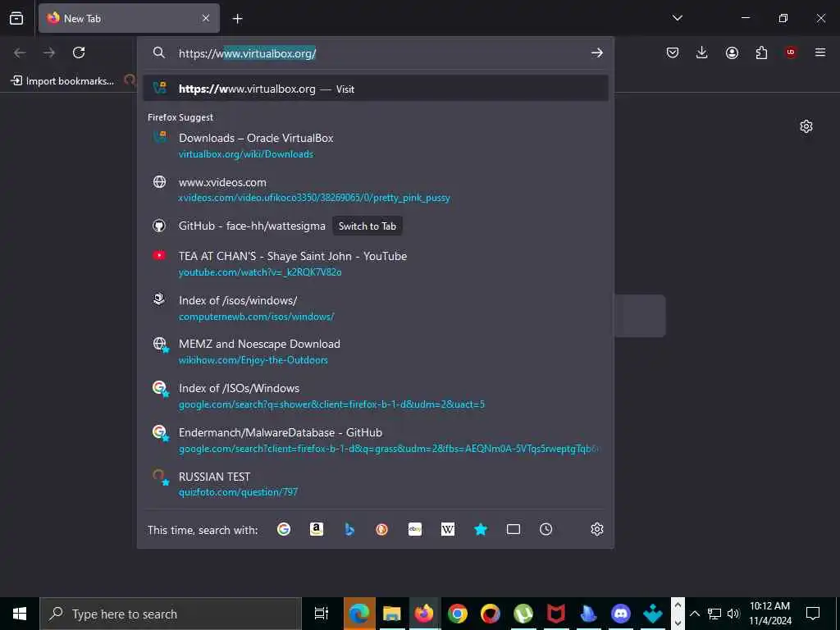This screenshot has height=630, width=840.
Task: Open Downloads – Oracle VirtualBox suggestion
Action: click(x=376, y=146)
